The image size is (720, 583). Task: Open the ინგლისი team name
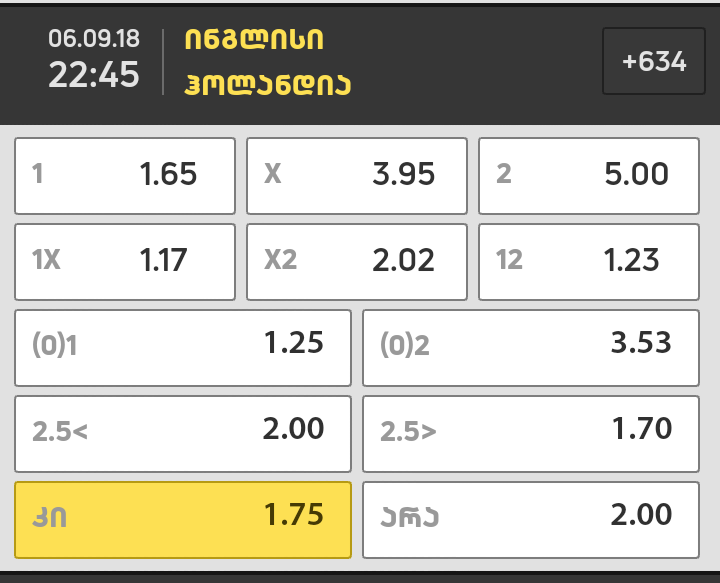point(254,40)
